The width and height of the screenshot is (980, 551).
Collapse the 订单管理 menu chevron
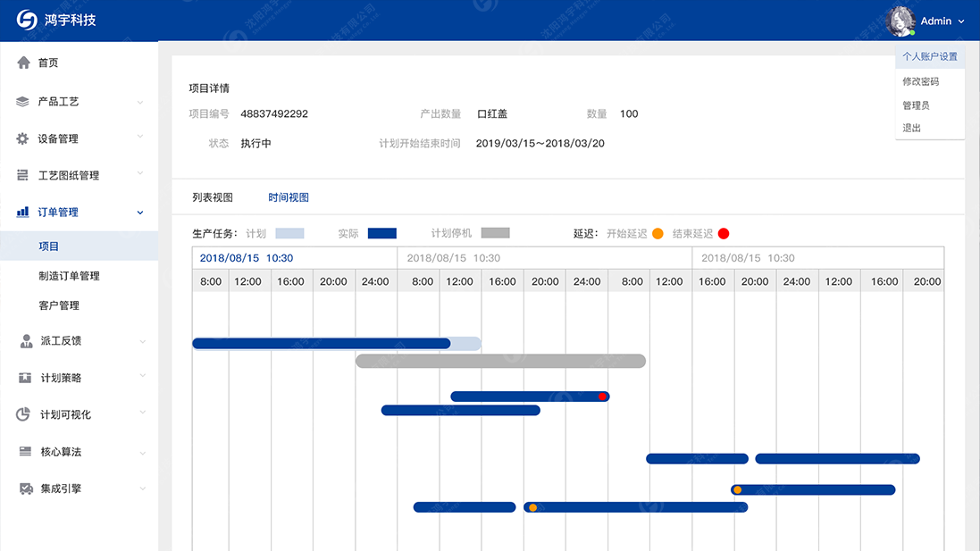(x=140, y=213)
